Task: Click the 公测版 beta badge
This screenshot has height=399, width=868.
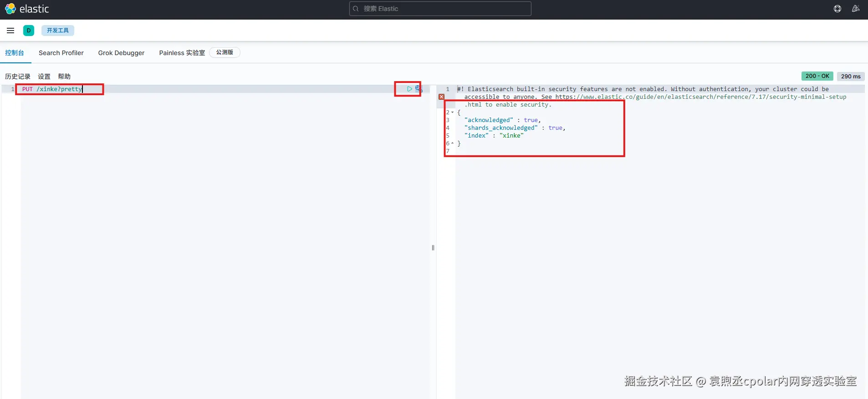Action: (225, 52)
